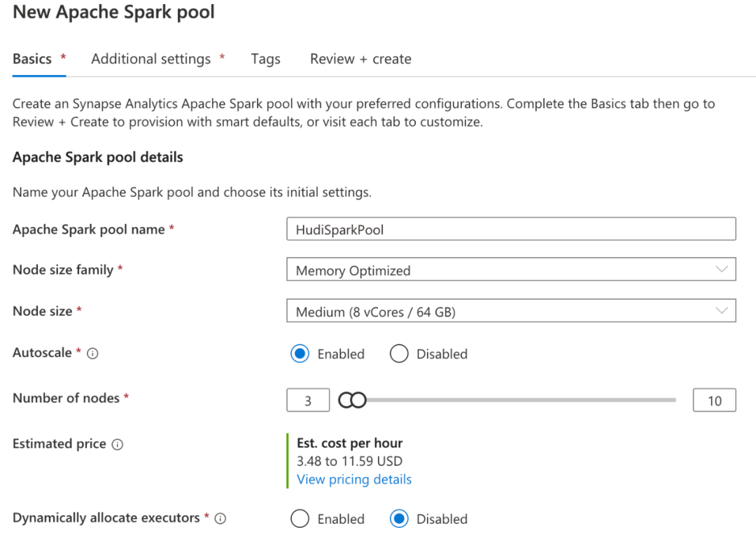The height and width of the screenshot is (542, 756).
Task: Go to the Review + create tab
Action: pos(360,59)
